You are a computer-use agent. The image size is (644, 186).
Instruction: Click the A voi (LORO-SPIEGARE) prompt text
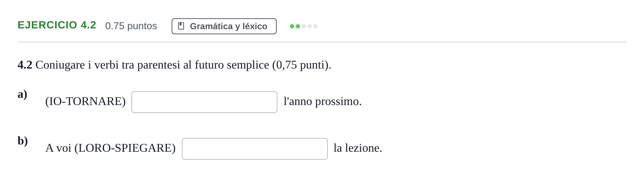pos(110,148)
